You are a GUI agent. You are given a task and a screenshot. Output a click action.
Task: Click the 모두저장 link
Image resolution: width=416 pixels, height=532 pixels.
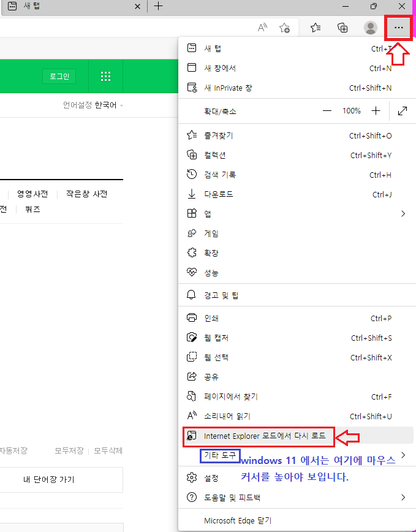tap(69, 451)
